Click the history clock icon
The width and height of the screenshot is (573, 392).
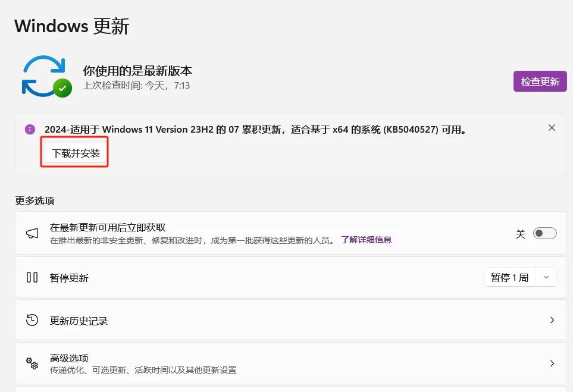pyautogui.click(x=32, y=320)
